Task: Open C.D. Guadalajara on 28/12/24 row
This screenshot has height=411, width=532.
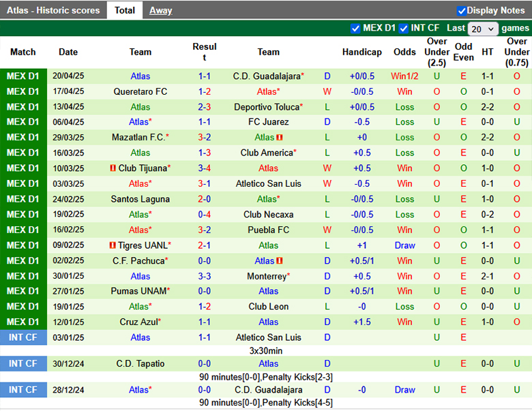Action: [x=268, y=390]
